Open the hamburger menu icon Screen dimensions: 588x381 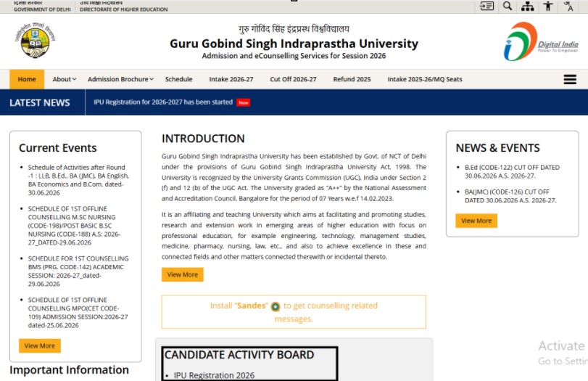(570, 79)
